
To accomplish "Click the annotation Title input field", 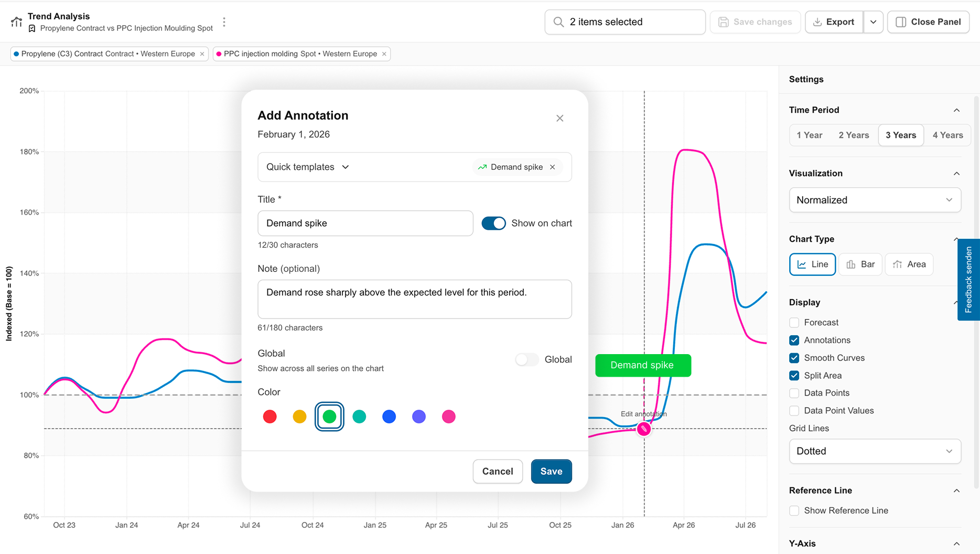I will click(365, 223).
